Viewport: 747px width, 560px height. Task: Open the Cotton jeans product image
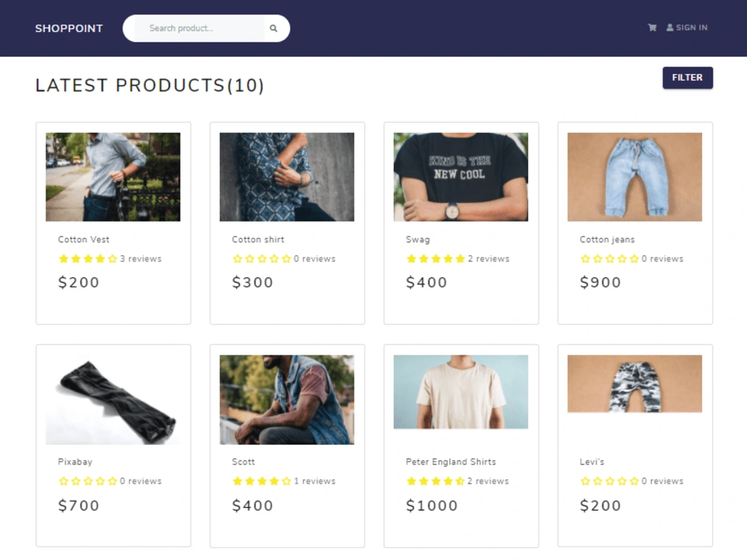coord(635,177)
